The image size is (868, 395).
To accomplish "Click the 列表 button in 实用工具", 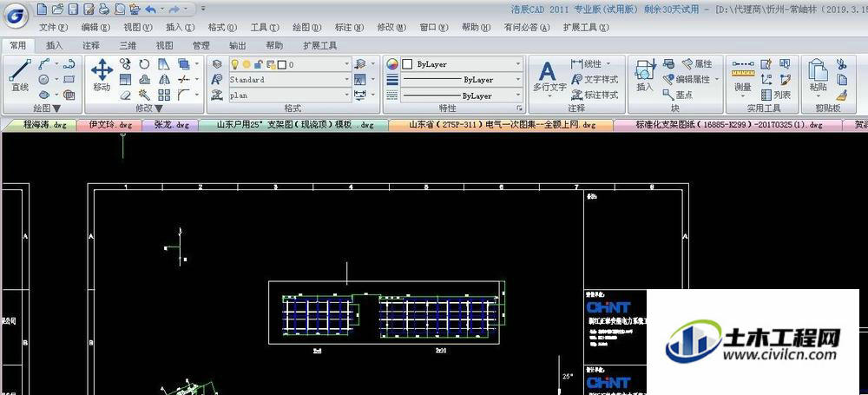I will coord(775,95).
